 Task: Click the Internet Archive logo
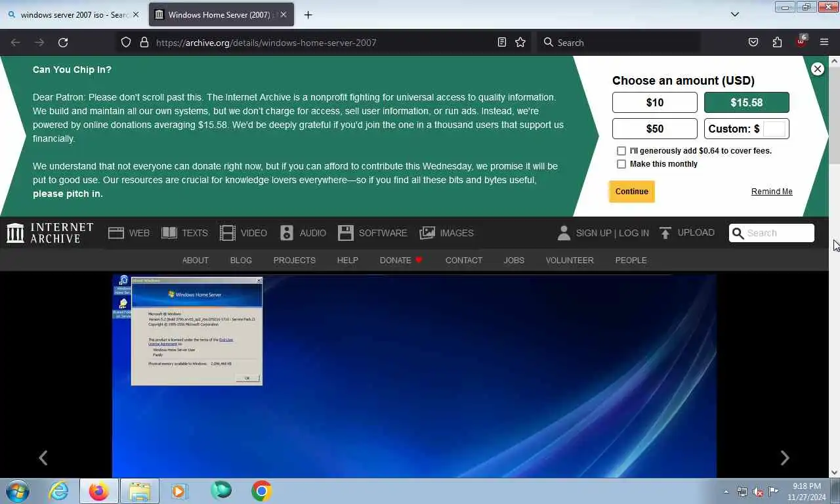pos(50,233)
